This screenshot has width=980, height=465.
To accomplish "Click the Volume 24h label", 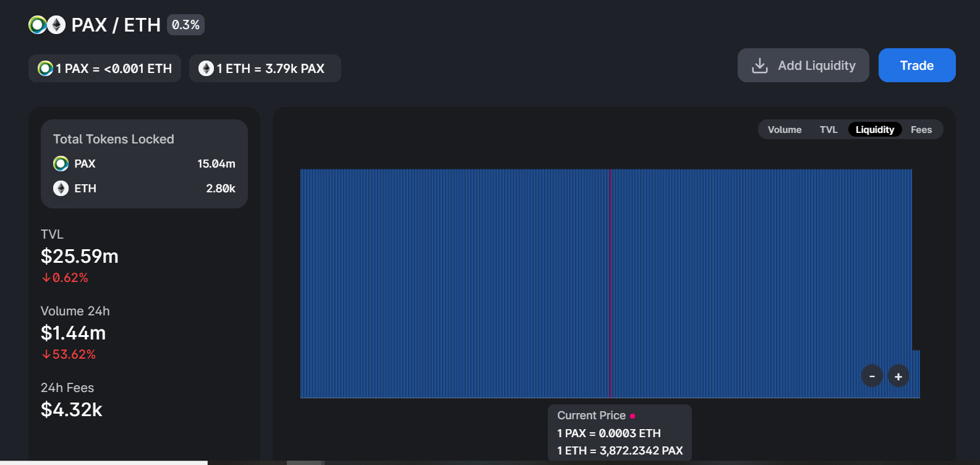I will (x=75, y=311).
